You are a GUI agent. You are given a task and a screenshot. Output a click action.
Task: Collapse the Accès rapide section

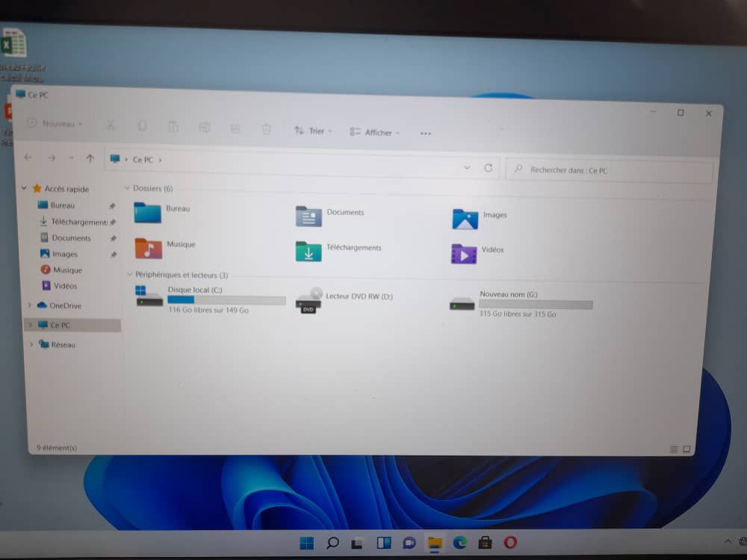tap(23, 188)
